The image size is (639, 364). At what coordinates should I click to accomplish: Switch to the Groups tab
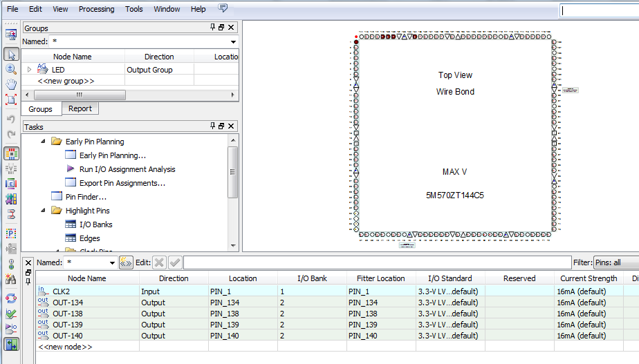point(40,109)
